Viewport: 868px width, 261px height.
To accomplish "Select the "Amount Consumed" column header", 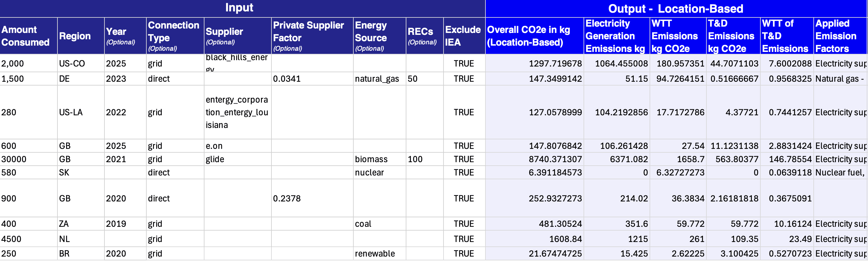I will coord(26,36).
